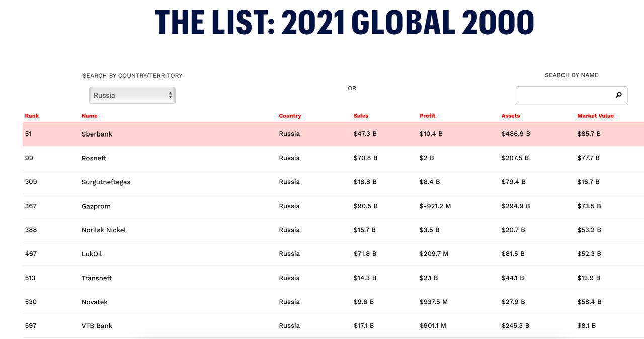The width and height of the screenshot is (644, 339).
Task: Click Transneft assets value $44.1 B
Action: [513, 278]
